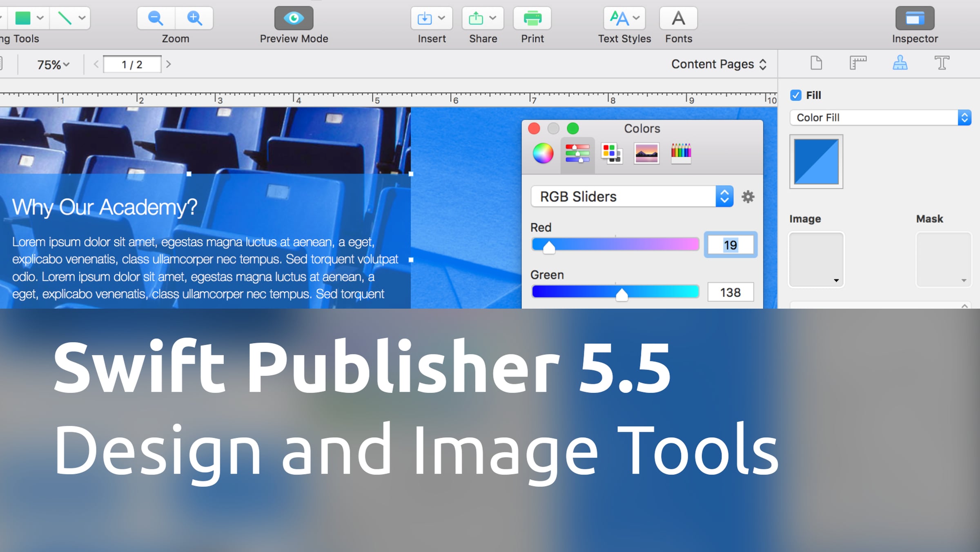Click the Zoom In magnifier icon
The width and height of the screenshot is (980, 552).
(194, 18)
